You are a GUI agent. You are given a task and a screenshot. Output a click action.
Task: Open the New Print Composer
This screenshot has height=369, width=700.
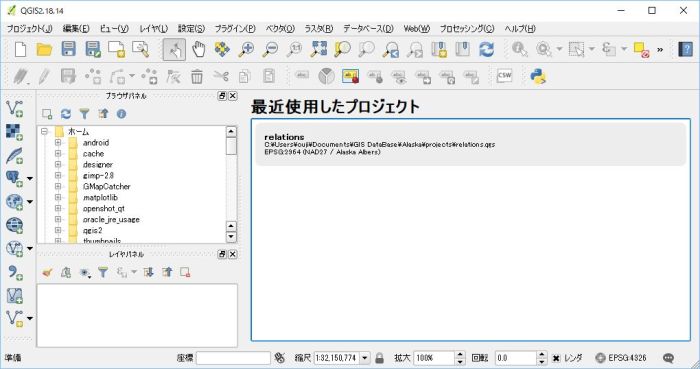(117, 49)
